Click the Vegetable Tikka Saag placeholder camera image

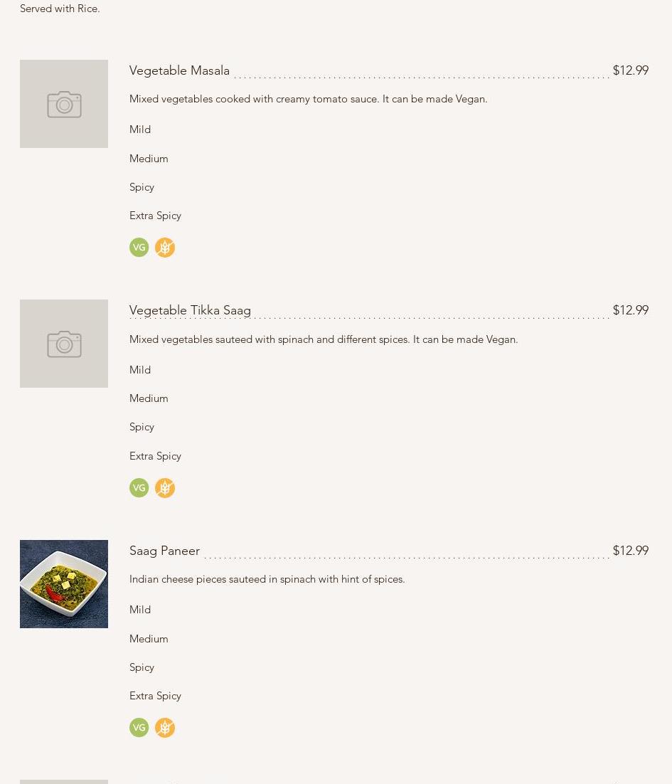pos(64,344)
